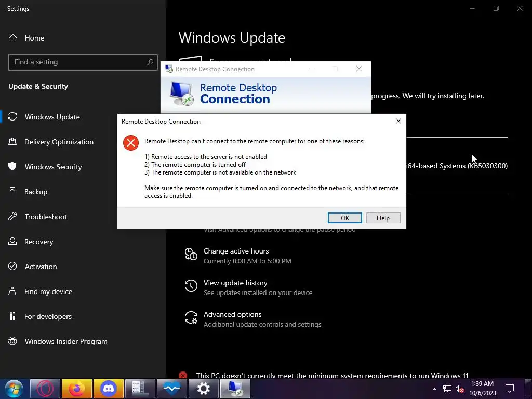Restore down the Settings window
Image resolution: width=532 pixels, height=399 pixels.
496,8
